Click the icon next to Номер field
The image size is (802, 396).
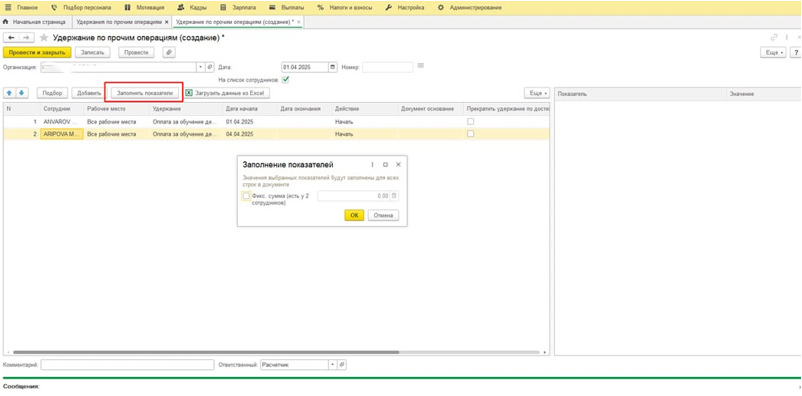420,65
